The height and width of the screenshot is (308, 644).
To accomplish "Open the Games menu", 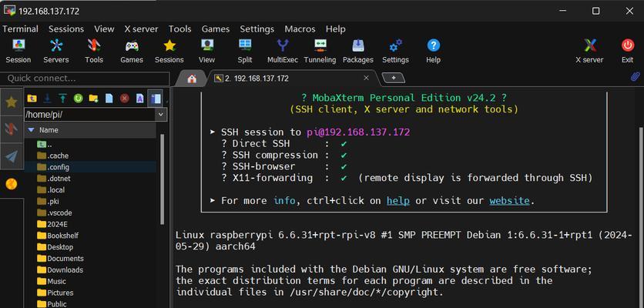I will point(215,29).
